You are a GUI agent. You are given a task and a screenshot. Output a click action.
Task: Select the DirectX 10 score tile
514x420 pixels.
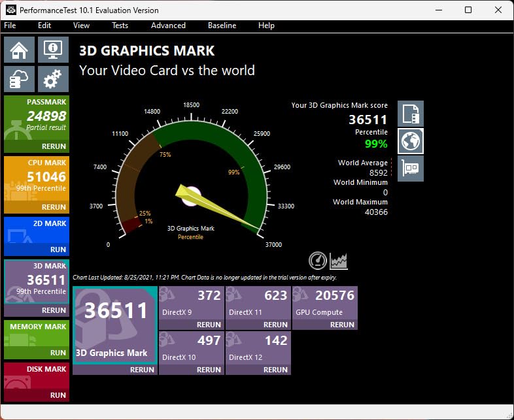(192, 348)
